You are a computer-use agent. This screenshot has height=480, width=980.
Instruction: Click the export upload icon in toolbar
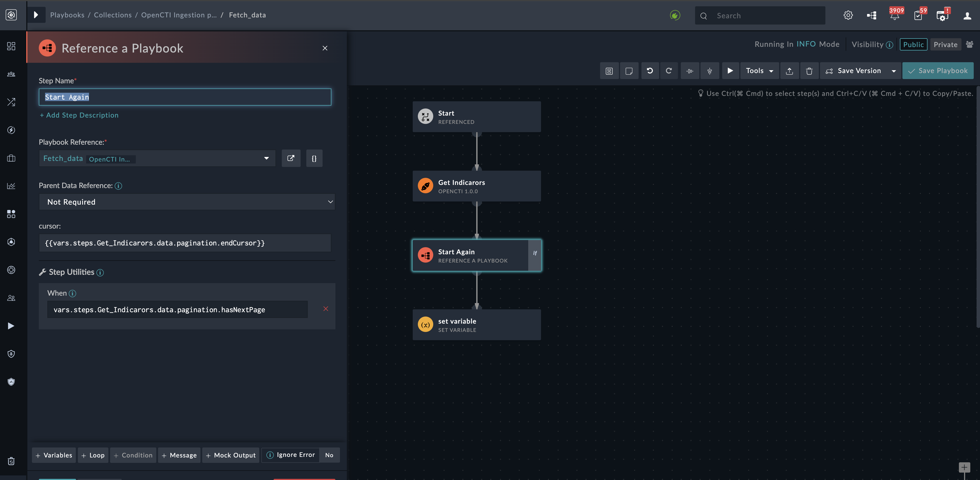point(789,71)
